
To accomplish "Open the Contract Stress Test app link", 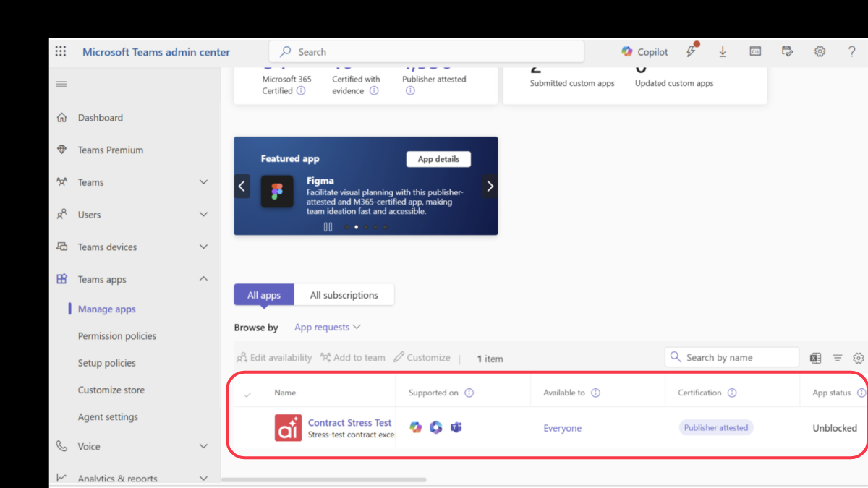I will [x=349, y=423].
